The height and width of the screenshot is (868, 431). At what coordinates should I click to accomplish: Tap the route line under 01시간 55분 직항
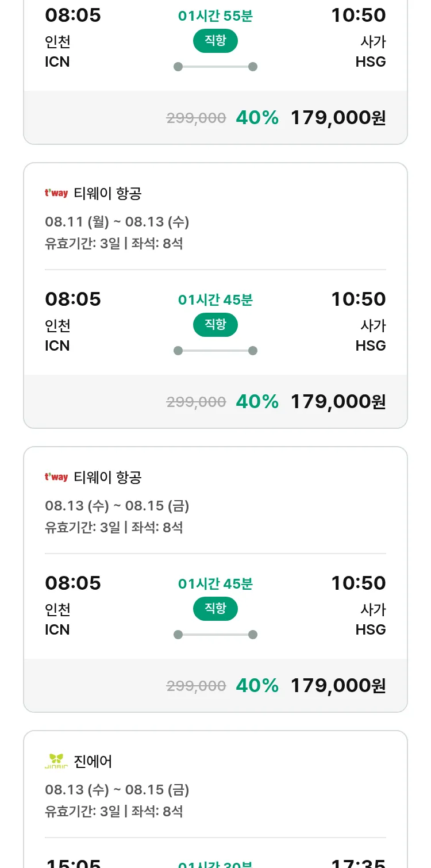[x=215, y=67]
